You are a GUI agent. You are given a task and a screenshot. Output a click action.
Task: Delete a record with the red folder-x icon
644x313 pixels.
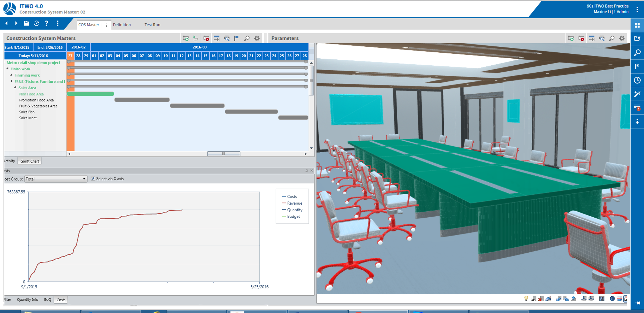[206, 38]
